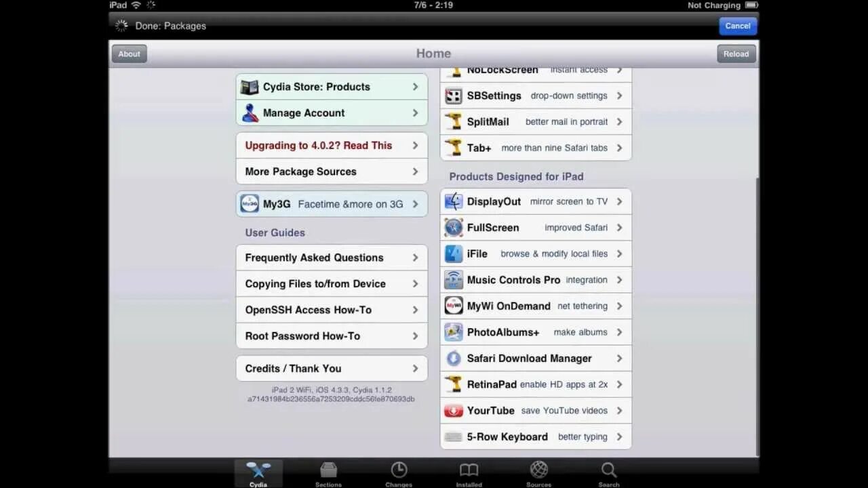This screenshot has height=488, width=868.
Task: Tap the Safari Download Manager icon
Action: (454, 358)
